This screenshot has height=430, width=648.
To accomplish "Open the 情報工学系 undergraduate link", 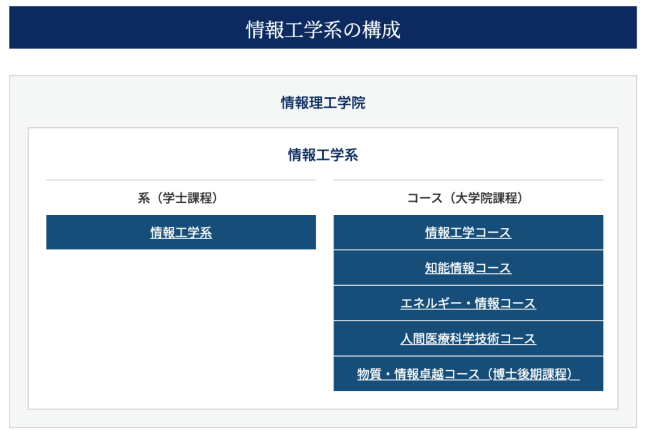I will (181, 233).
